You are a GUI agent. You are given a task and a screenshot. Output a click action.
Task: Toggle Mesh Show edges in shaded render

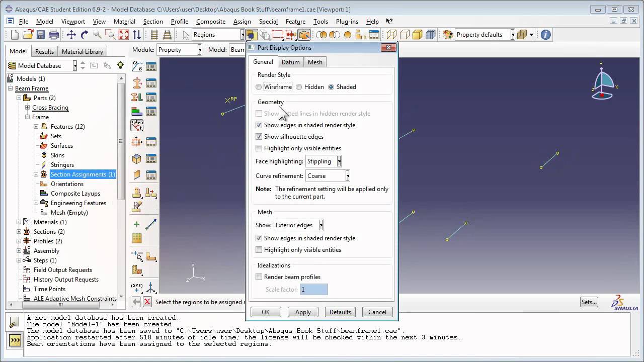(259, 238)
